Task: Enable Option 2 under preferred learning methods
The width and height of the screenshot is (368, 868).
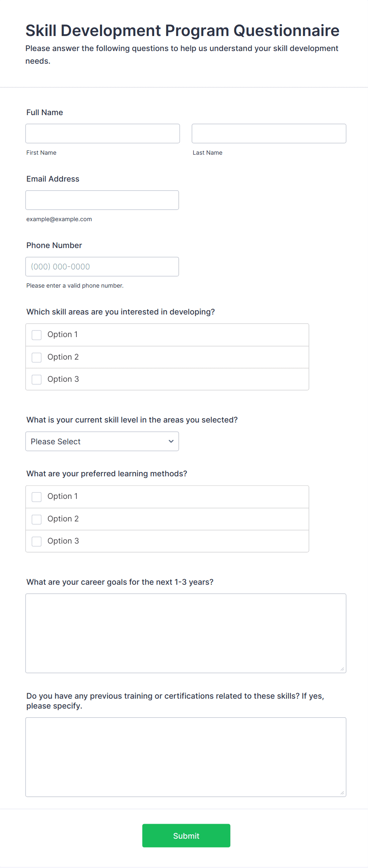Action: [37, 519]
